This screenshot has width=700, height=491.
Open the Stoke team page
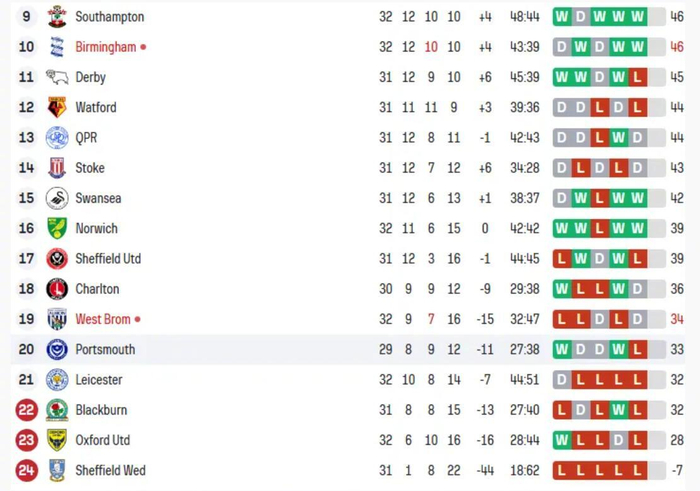tap(90, 168)
